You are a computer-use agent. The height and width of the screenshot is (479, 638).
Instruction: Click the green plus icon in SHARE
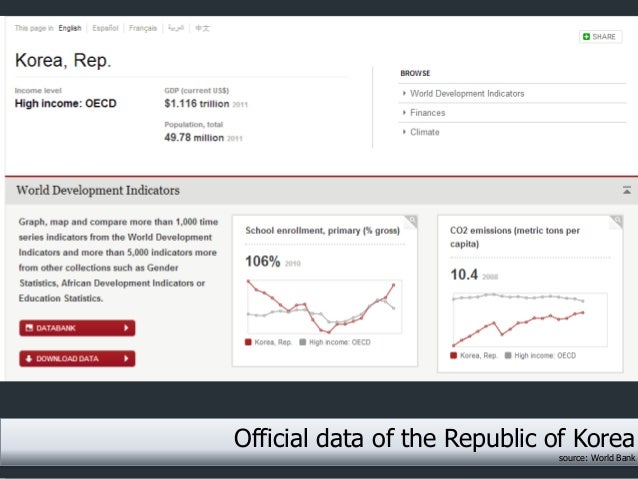click(x=586, y=37)
